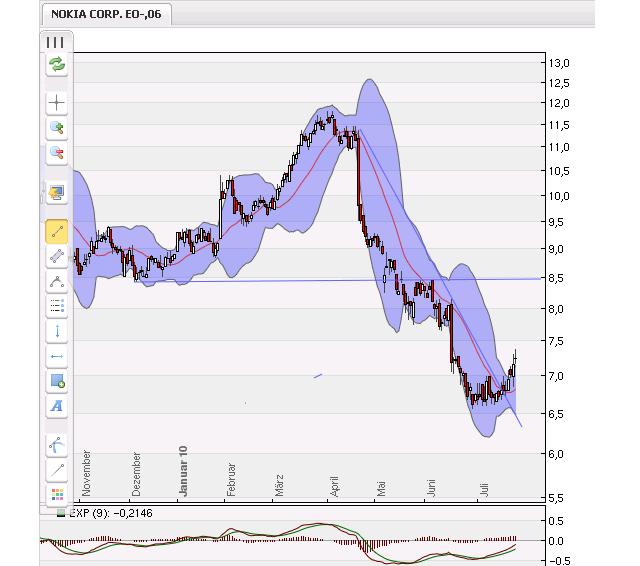
Task: Click the 13,0 price scale label
Action: tap(559, 63)
